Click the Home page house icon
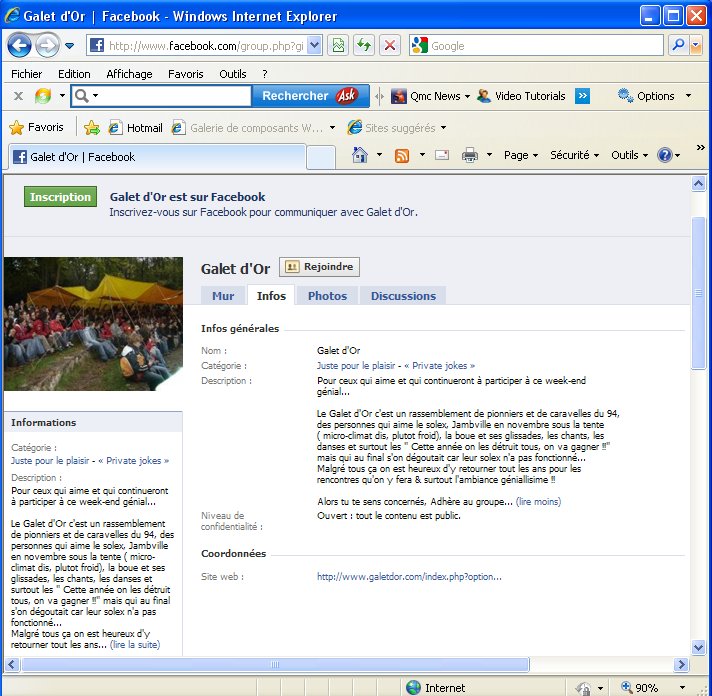Image resolution: width=712 pixels, height=696 pixels. [x=360, y=155]
